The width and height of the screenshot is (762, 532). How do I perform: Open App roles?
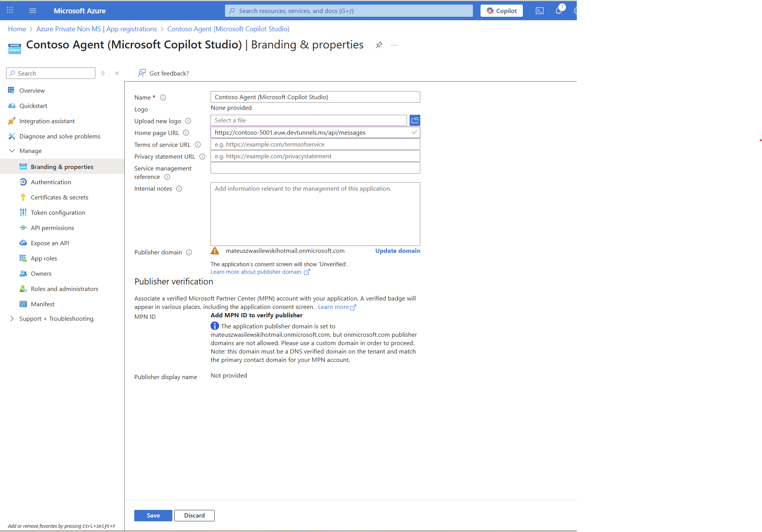coord(43,258)
